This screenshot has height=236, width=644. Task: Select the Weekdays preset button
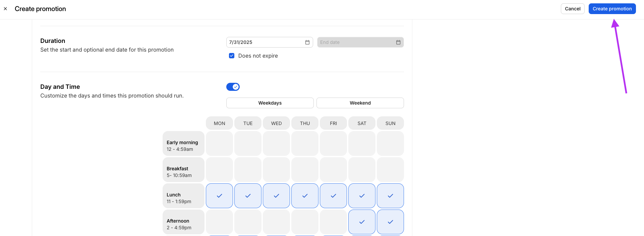[x=270, y=103]
